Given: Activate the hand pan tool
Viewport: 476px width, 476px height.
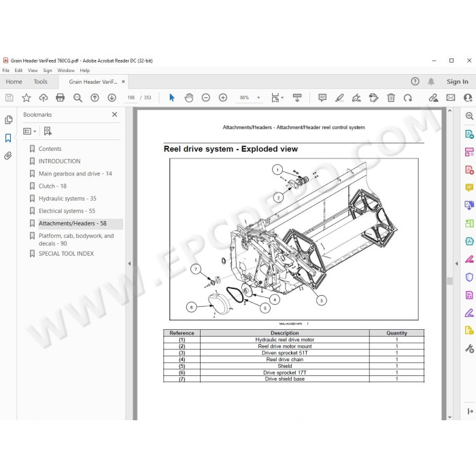Looking at the screenshot, I should coord(189,97).
